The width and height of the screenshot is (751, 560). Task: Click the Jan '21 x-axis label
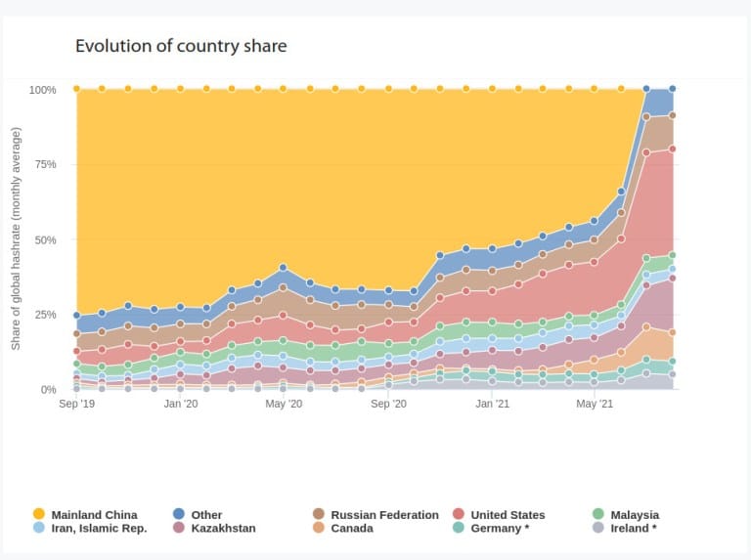pyautogui.click(x=493, y=404)
